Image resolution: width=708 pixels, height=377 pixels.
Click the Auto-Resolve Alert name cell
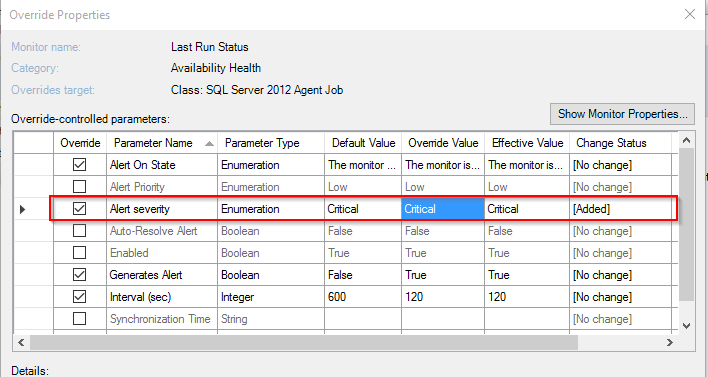coord(162,231)
